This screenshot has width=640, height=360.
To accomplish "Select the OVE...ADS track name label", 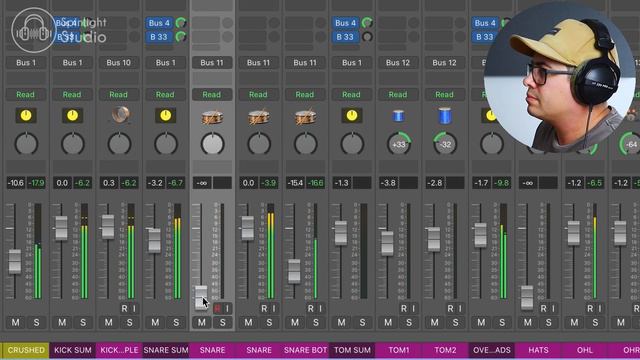I will (x=491, y=350).
